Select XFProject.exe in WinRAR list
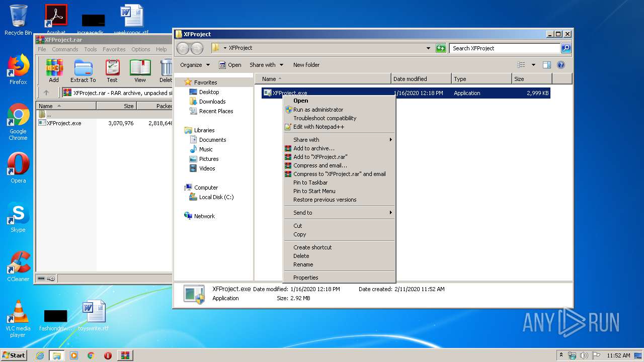This screenshot has width=644, height=362. coord(60,123)
